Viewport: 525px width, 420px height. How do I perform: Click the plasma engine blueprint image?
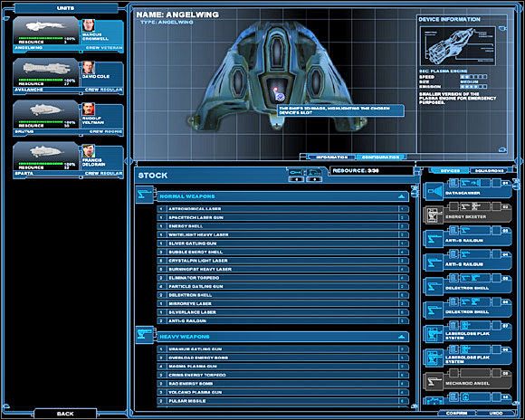[x=457, y=46]
